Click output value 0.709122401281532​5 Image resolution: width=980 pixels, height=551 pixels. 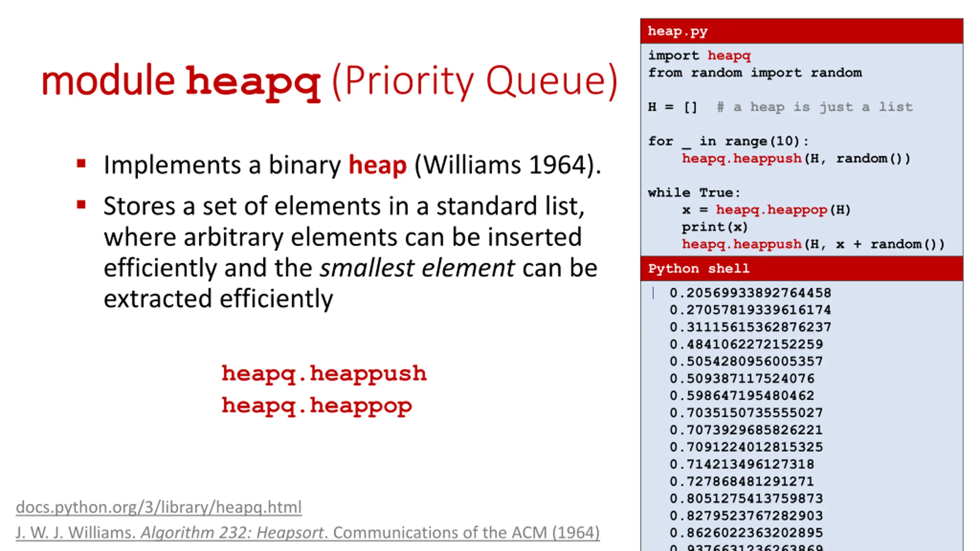tap(746, 447)
